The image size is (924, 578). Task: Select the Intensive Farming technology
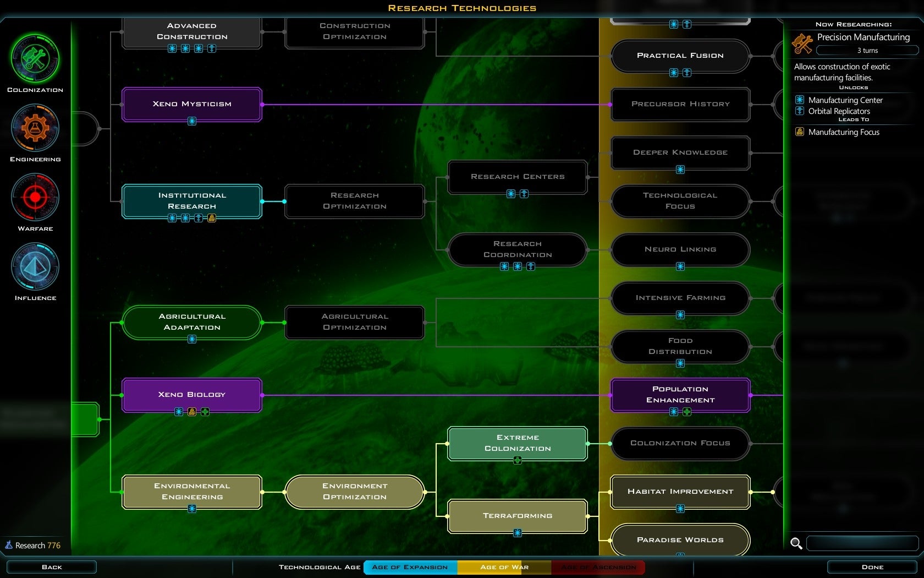[x=680, y=298]
